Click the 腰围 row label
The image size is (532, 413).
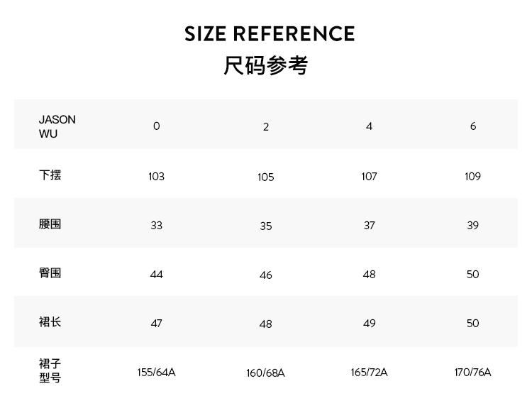click(50, 224)
